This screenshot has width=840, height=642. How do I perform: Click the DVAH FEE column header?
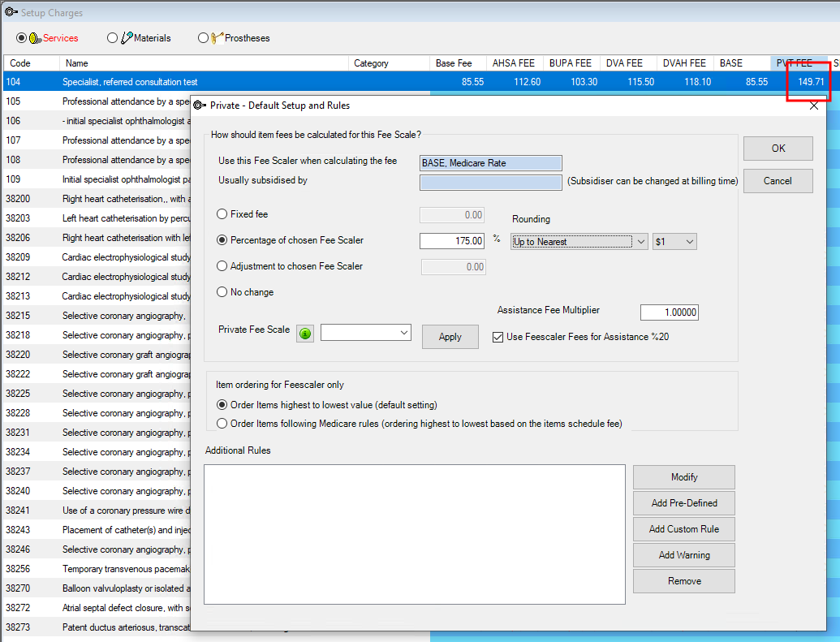685,63
